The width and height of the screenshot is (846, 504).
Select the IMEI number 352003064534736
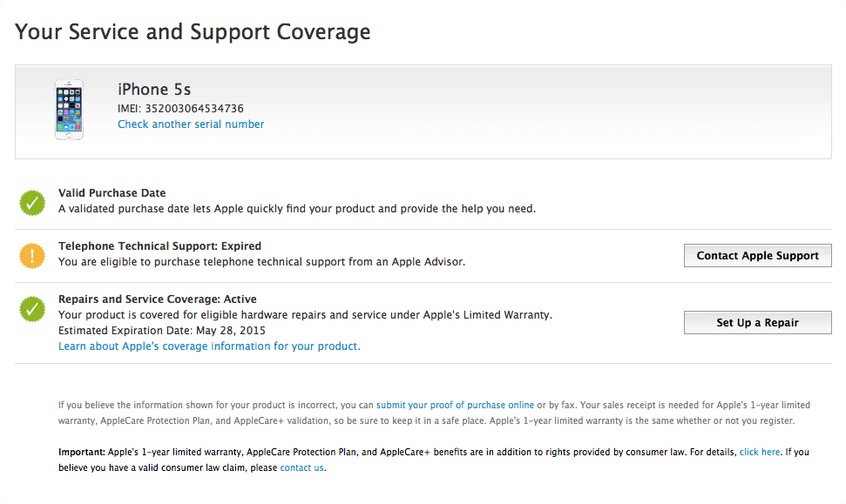tap(194, 108)
